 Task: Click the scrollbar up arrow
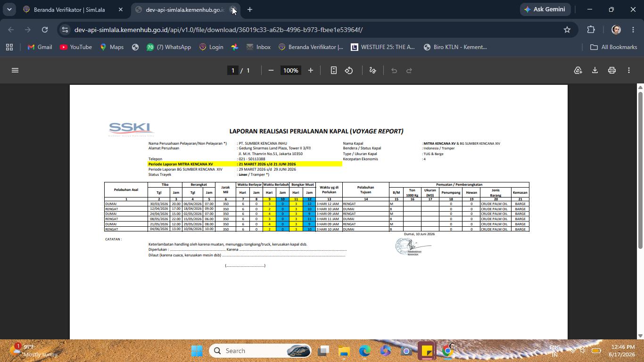640,87
